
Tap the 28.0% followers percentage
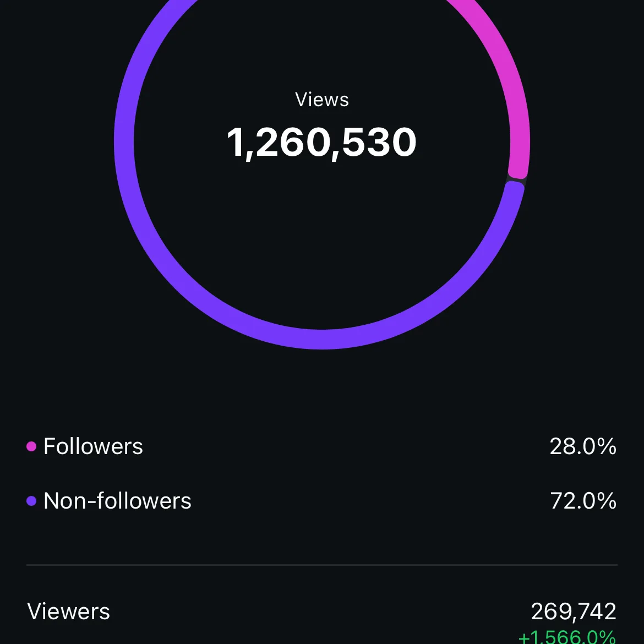(583, 446)
